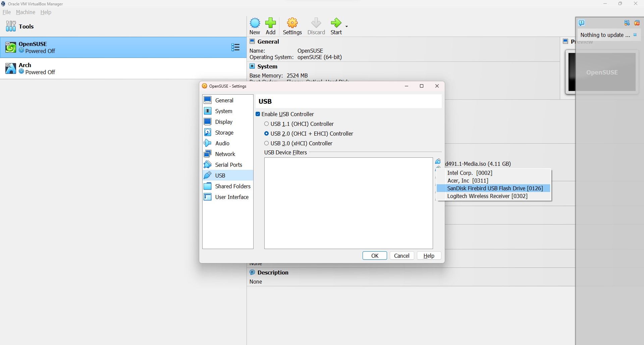Select the Storage settings icon
644x345 pixels.
[207, 132]
